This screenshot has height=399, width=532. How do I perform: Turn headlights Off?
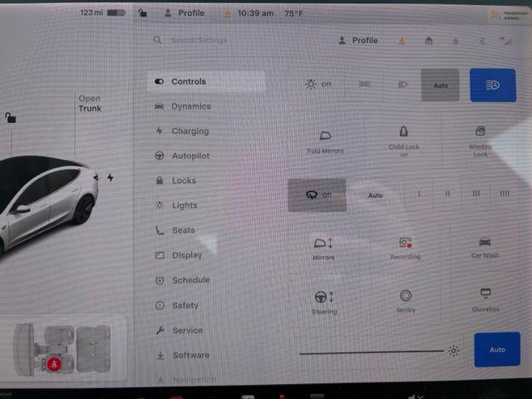click(318, 84)
